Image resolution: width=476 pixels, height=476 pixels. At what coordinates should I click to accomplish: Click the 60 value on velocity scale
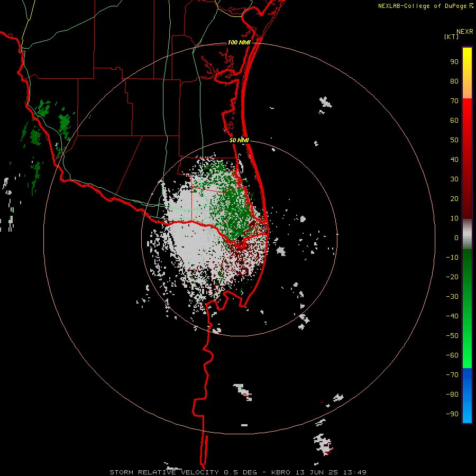point(454,120)
